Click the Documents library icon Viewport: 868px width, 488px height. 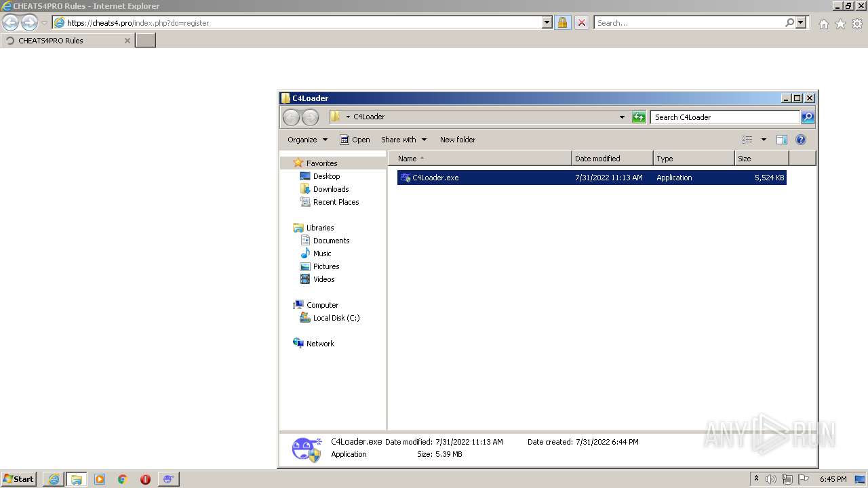click(305, 241)
